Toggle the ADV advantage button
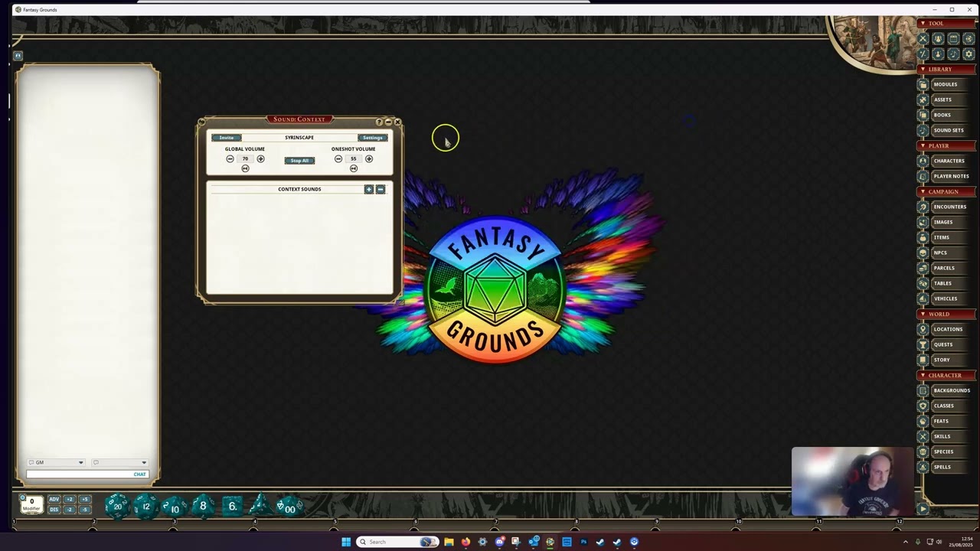Image resolution: width=980 pixels, height=551 pixels. point(54,500)
